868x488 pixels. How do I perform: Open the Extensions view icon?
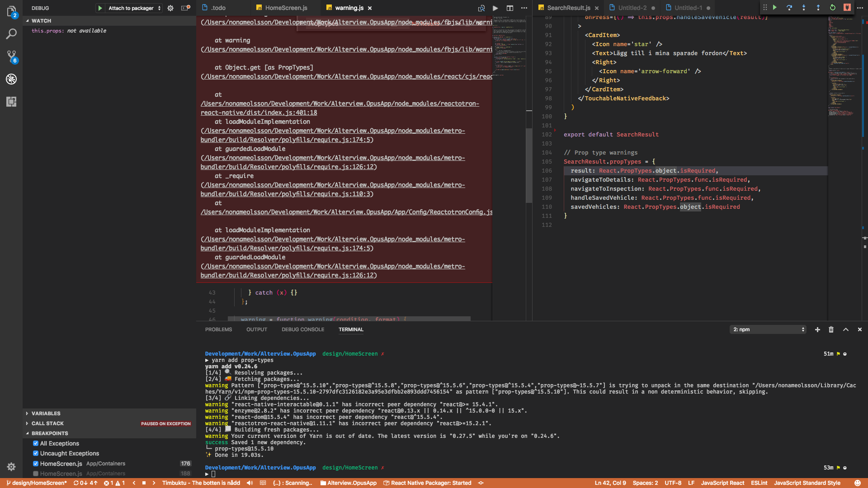(x=11, y=102)
